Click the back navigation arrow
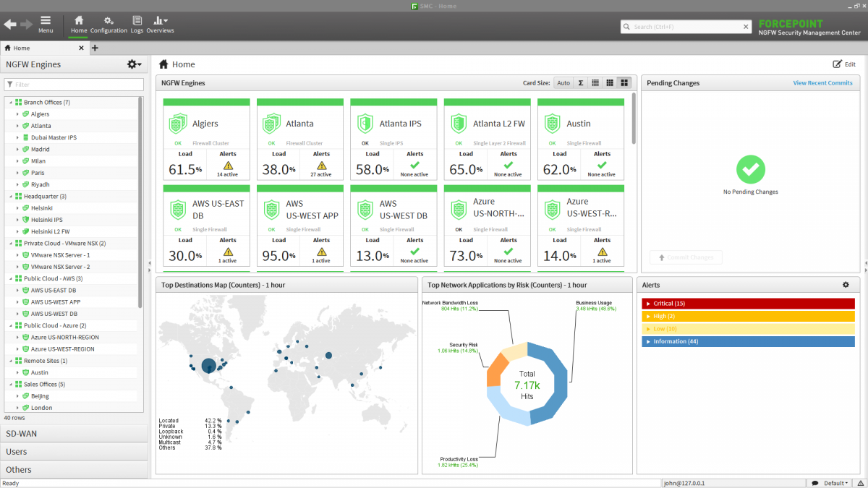The image size is (868, 488). point(10,25)
